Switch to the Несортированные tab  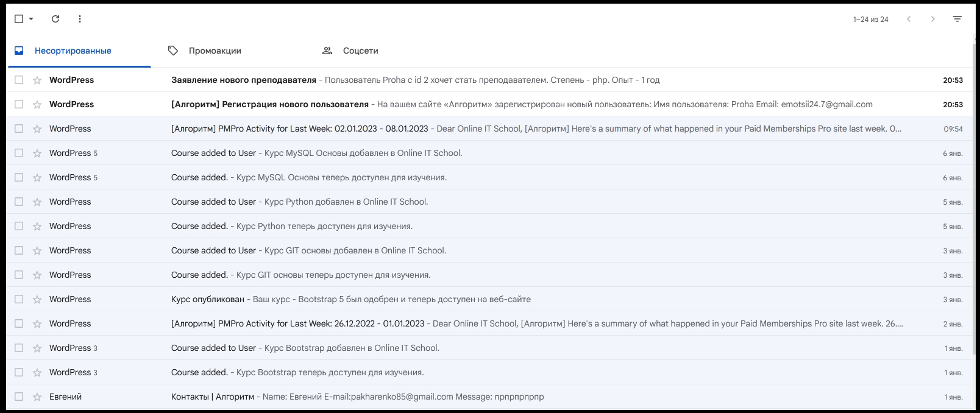[79, 51]
